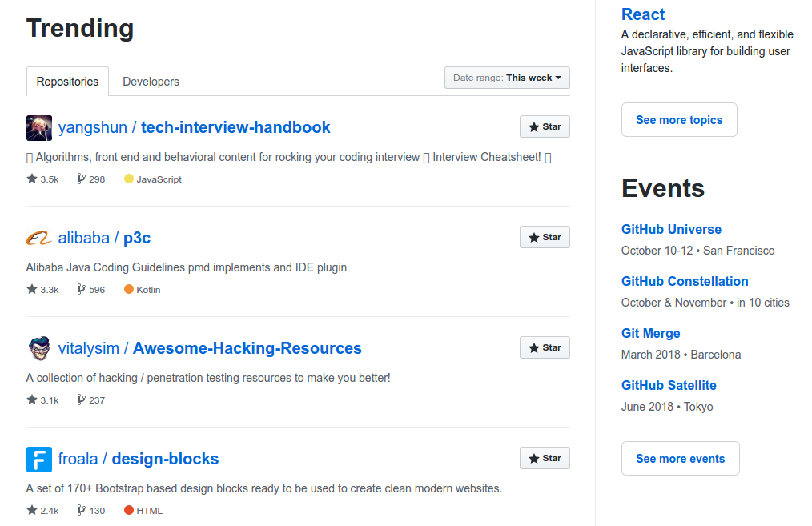
Task: Click the red HTML language dot
Action: point(129,510)
